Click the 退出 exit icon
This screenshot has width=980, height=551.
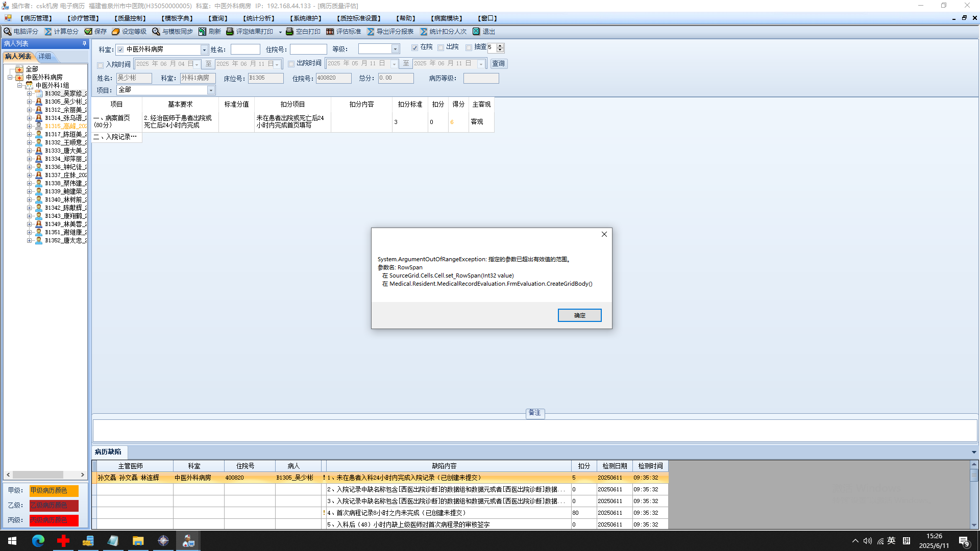click(x=476, y=32)
